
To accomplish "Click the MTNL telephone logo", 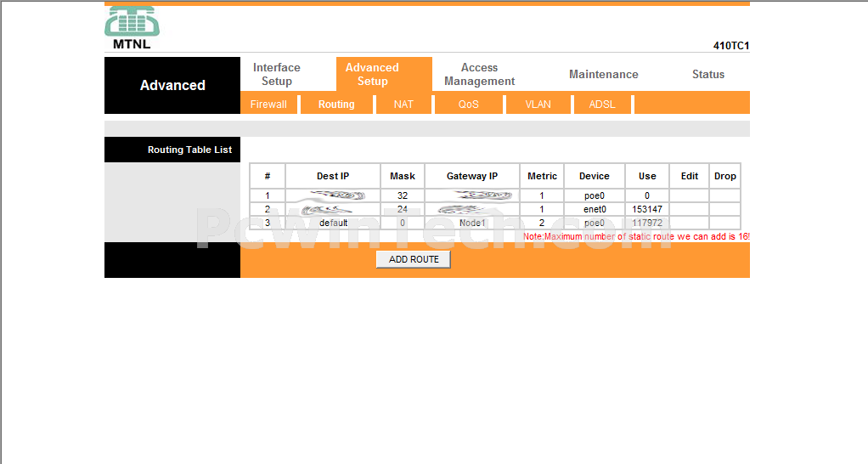I will [x=132, y=28].
